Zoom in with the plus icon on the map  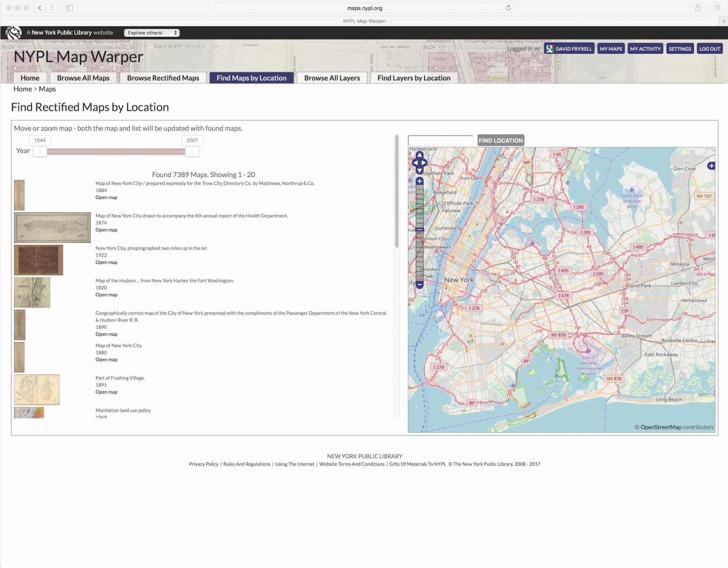[419, 181]
